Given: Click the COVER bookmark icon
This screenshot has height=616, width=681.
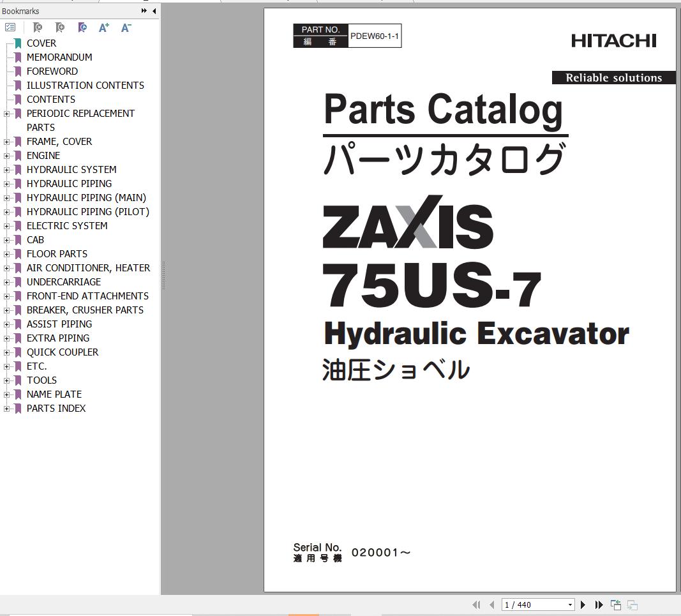Looking at the screenshot, I should point(18,43).
